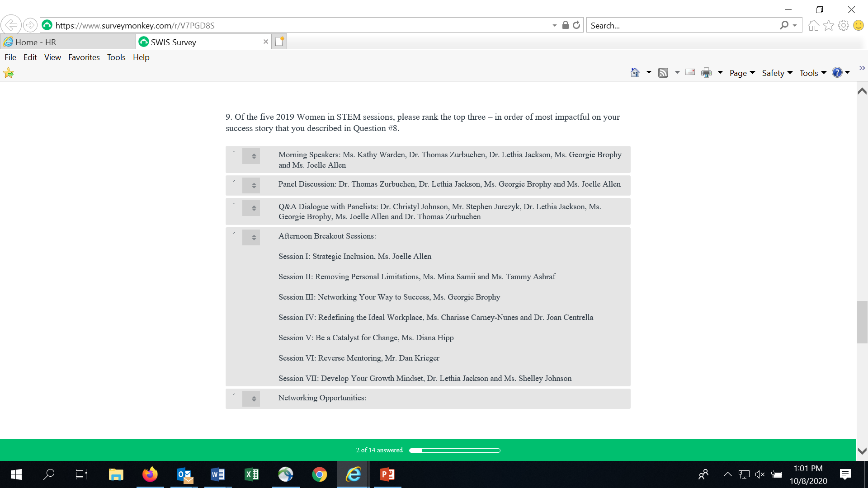Expand the Page dropdown menu
Viewport: 868px width, 488px height.
point(742,73)
